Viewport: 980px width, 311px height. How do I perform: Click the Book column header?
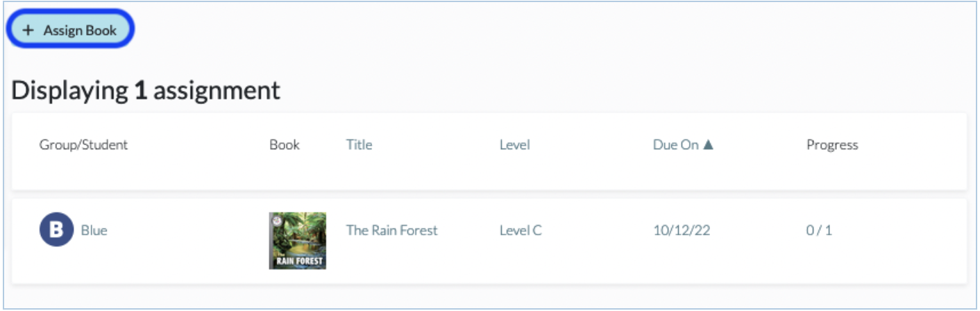tap(285, 144)
